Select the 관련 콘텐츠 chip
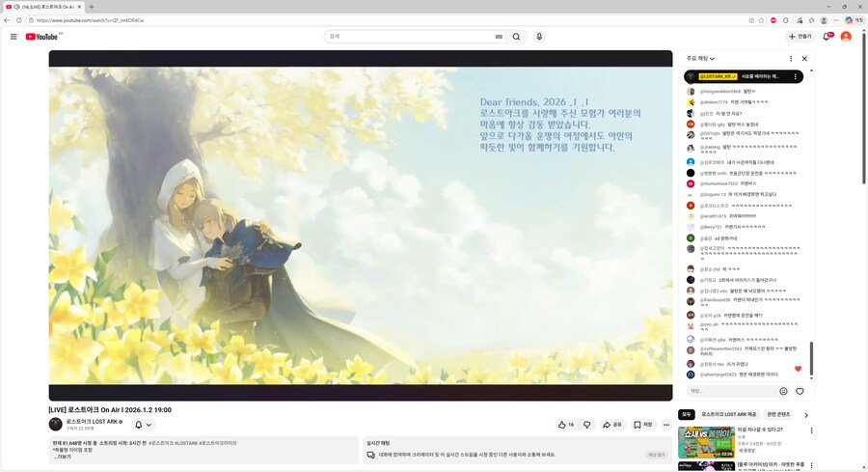868x472 pixels. tap(778, 414)
